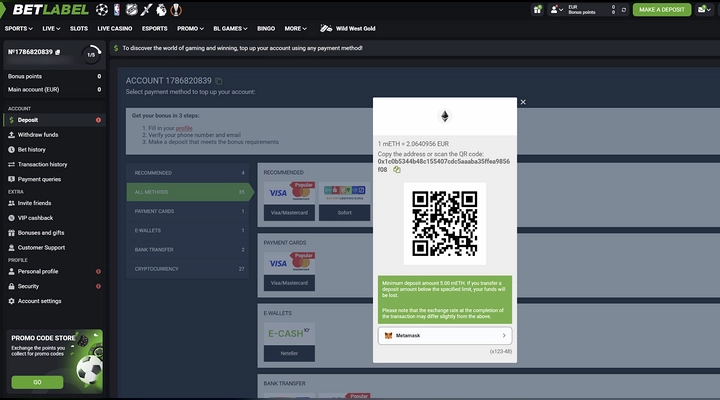Screen dimensions: 720x400
Task: Open the gift box bonuses icon
Action: 537,9
